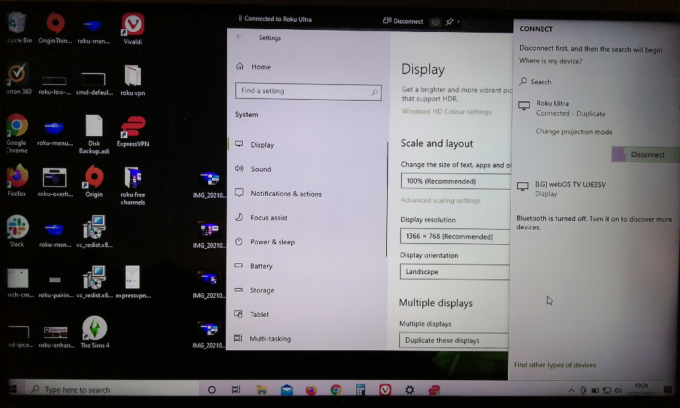Open the taskbar clock and date

tap(641, 390)
